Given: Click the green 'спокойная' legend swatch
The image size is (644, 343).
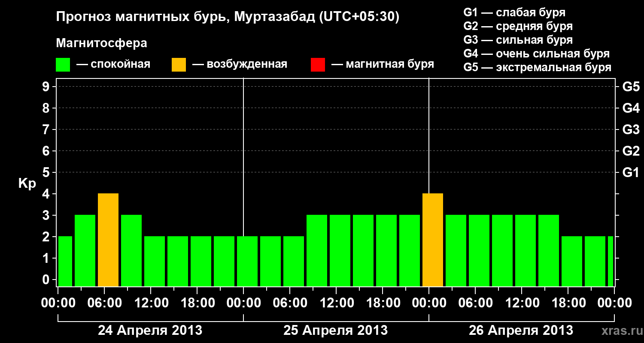Looking at the screenshot, I should 63,65.
